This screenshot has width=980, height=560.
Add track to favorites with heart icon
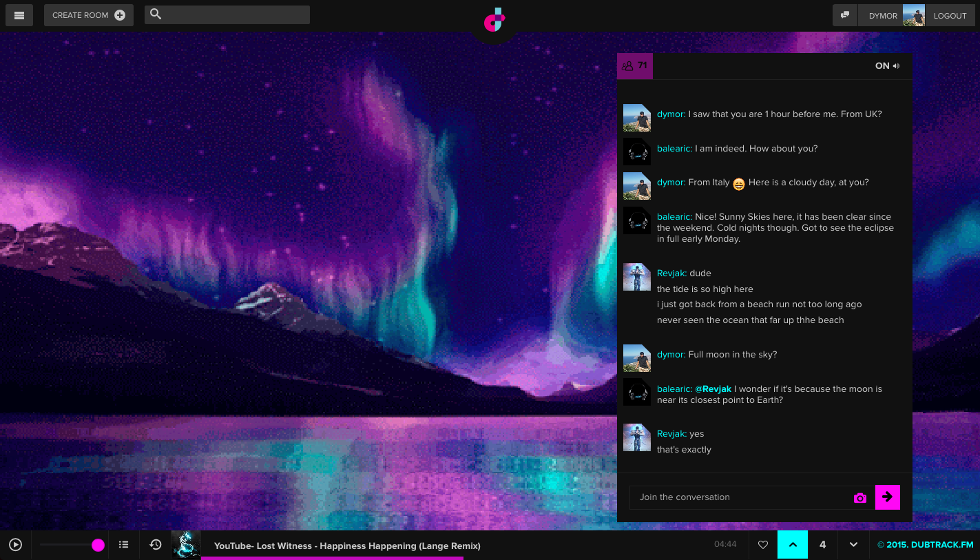coord(762,545)
